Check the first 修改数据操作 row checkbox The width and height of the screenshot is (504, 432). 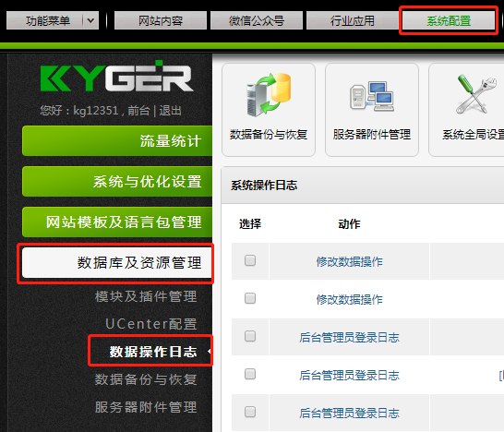[250, 260]
